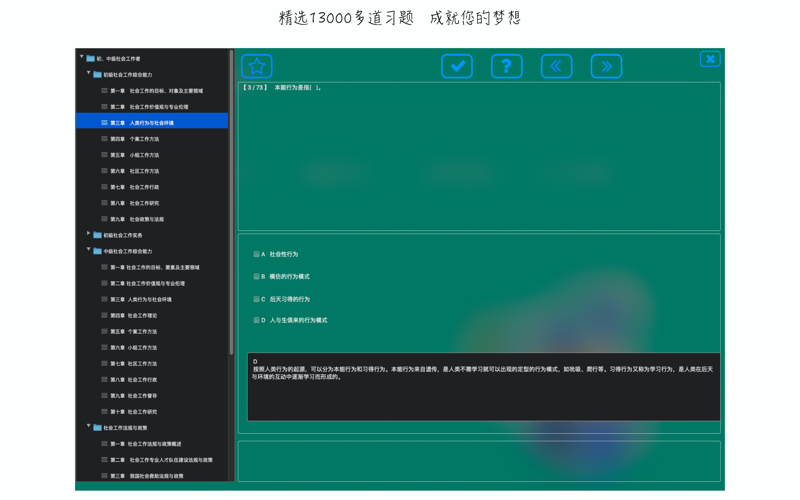The height and width of the screenshot is (500, 800).
Task: Submit answer with the checkmark button
Action: [x=457, y=66]
